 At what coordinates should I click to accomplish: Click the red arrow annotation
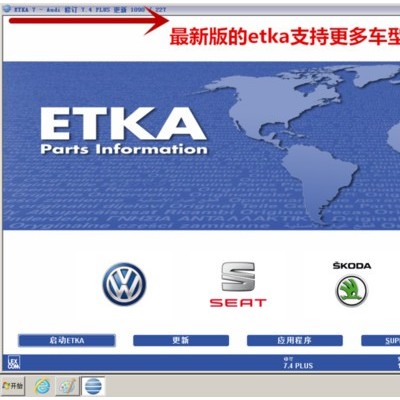pos(88,21)
